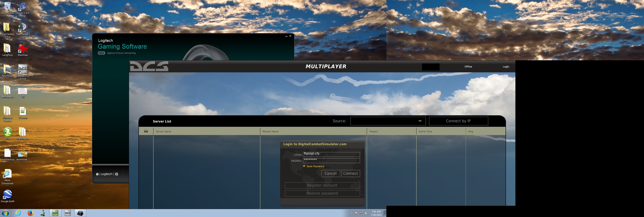Sort by Ping column header

(485, 131)
